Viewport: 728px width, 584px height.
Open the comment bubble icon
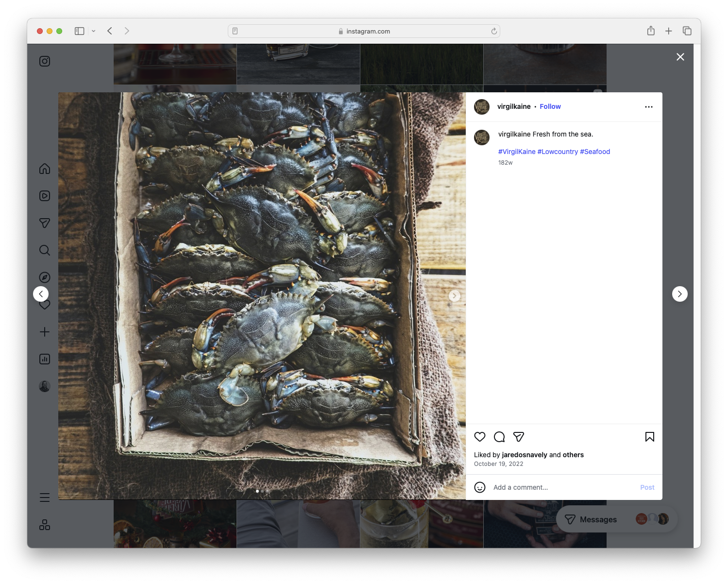[x=499, y=437]
